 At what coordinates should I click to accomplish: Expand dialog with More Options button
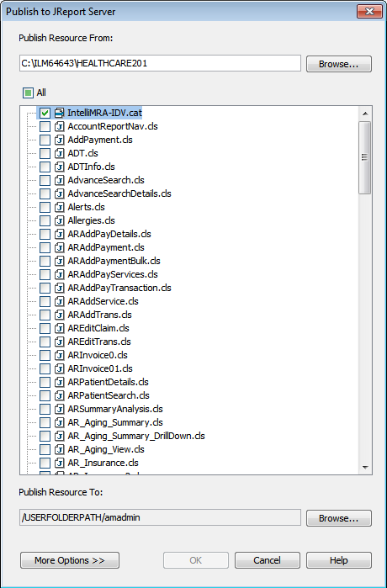(70, 560)
